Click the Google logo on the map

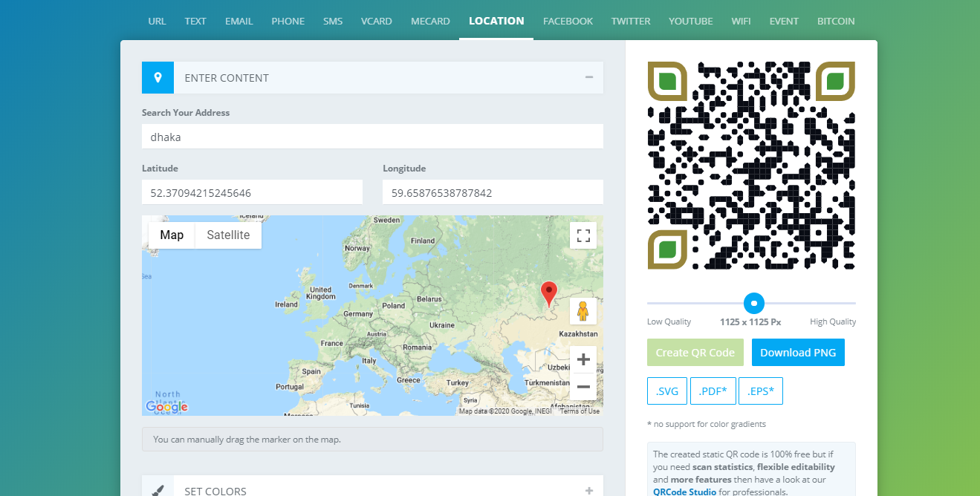(166, 407)
